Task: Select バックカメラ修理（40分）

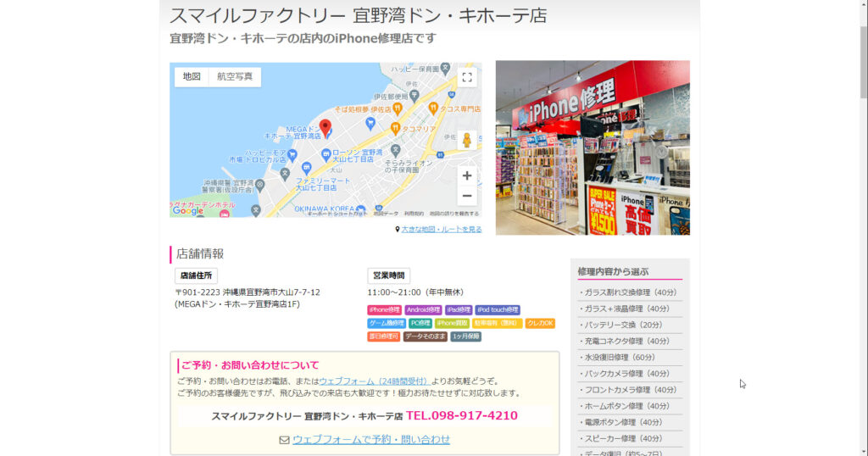Action: [x=630, y=374]
